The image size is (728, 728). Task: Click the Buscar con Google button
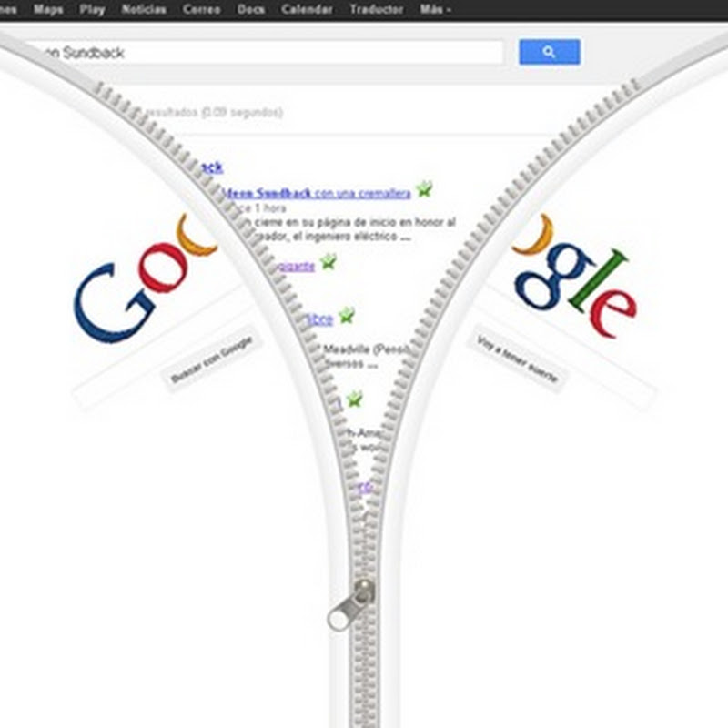(211, 359)
